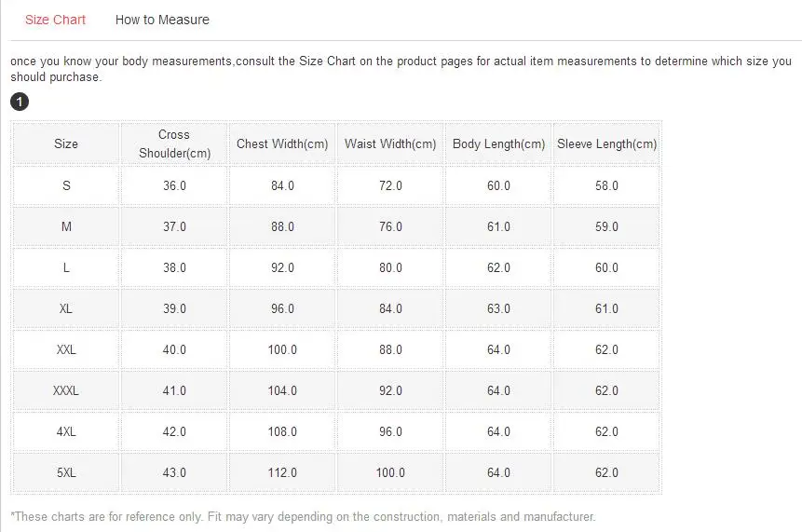Select the Chest Width(cm) header cell
The height and width of the screenshot is (532, 802).
pos(282,144)
